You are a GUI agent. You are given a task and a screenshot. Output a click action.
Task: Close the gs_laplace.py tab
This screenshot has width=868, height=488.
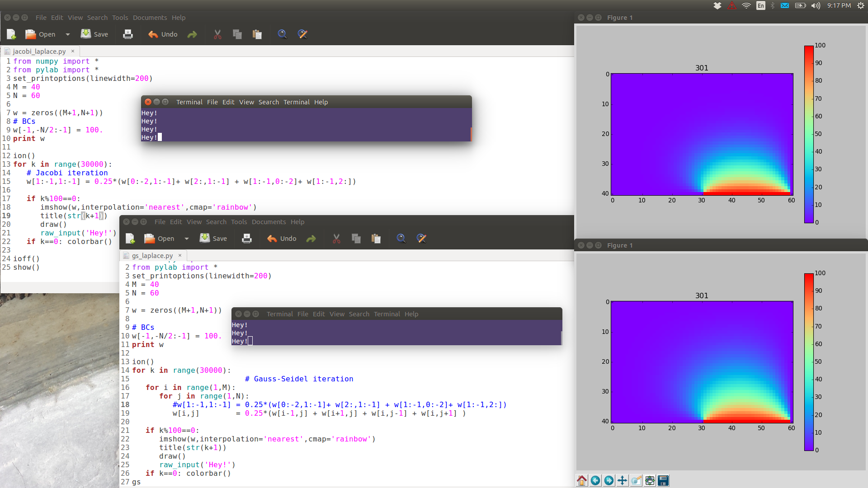point(180,255)
